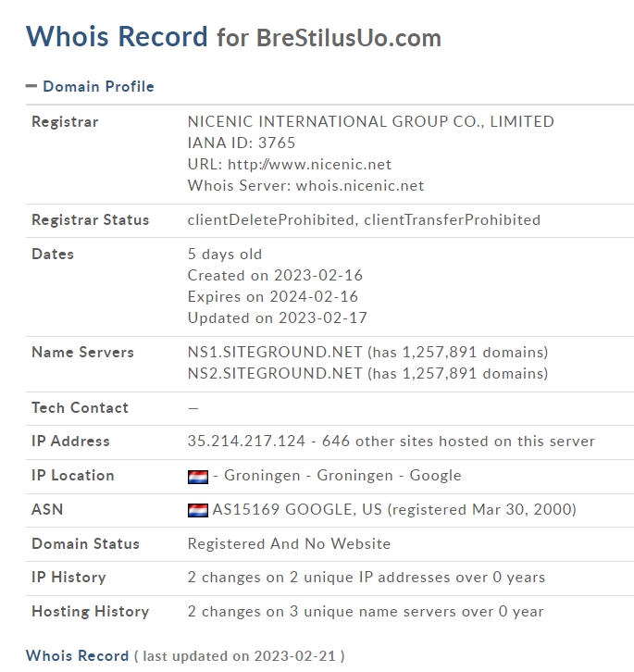Viewport: 634px width, 672px height.
Task: Click the Registered And No Website status
Action: (289, 544)
